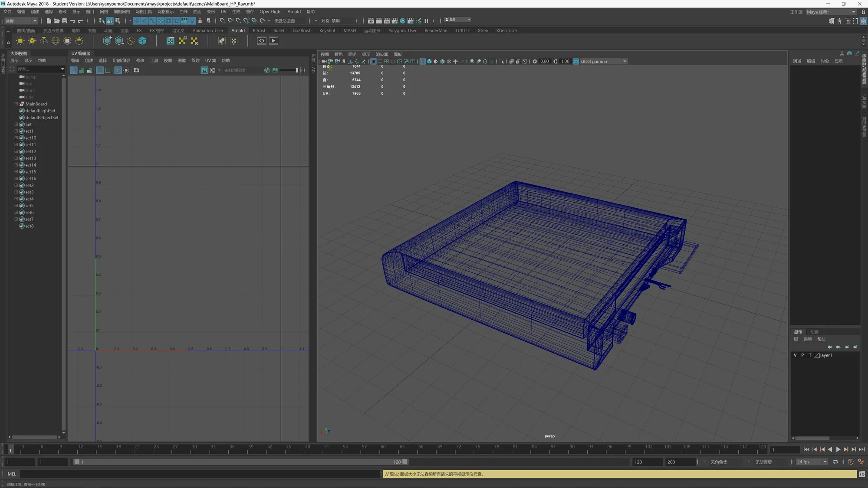The width and height of the screenshot is (868, 488).
Task: Click the go to end of playback button
Action: coord(862,450)
